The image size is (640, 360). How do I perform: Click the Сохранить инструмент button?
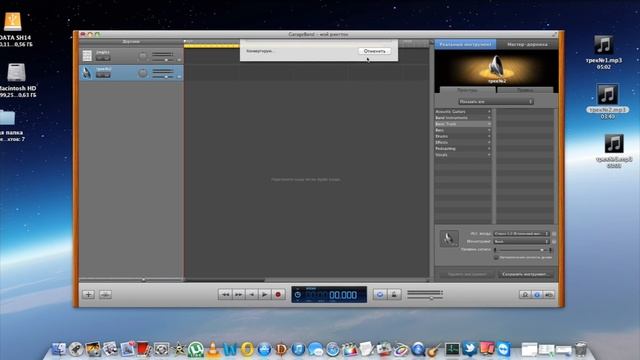(526, 274)
